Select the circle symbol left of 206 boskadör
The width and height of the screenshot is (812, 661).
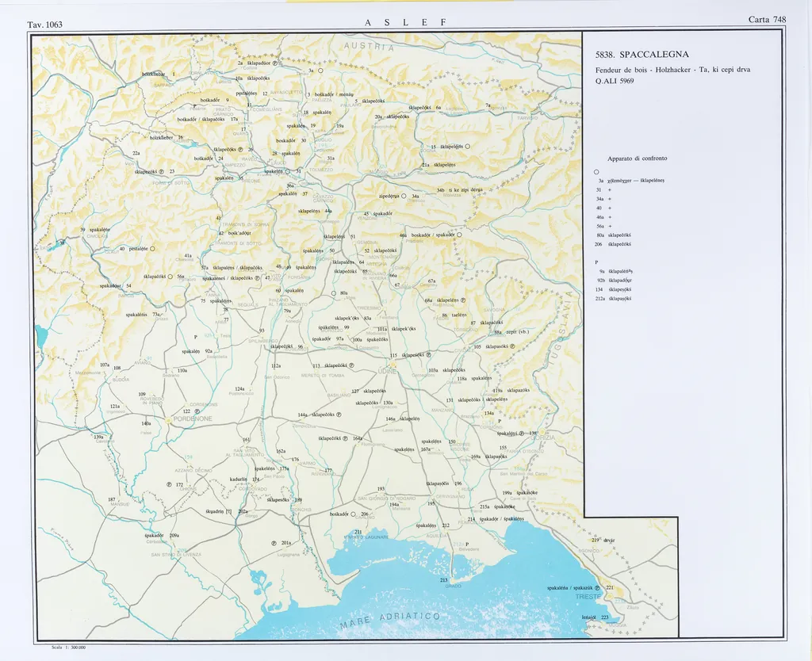click(353, 514)
